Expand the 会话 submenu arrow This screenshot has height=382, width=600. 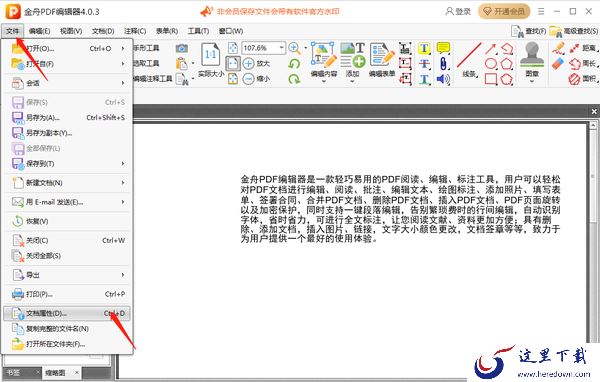[x=123, y=83]
